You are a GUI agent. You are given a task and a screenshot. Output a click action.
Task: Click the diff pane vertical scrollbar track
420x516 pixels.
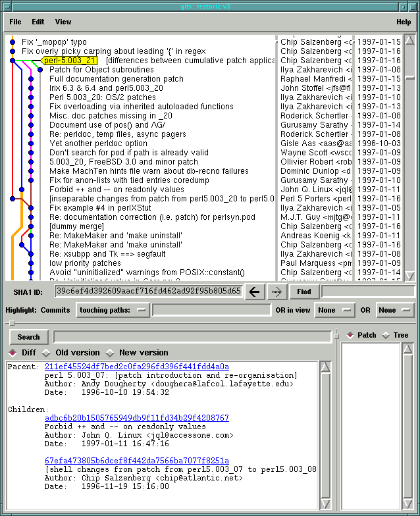tap(325, 435)
